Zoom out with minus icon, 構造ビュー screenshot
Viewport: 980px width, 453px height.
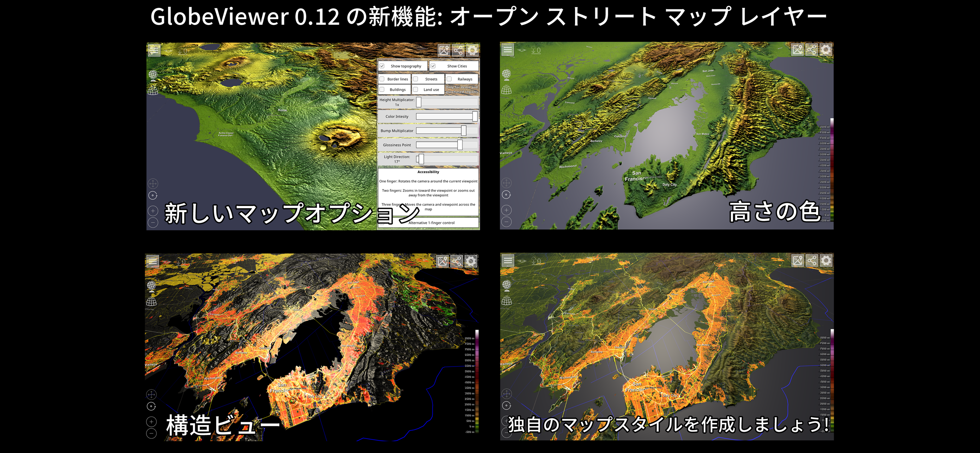pos(151,433)
